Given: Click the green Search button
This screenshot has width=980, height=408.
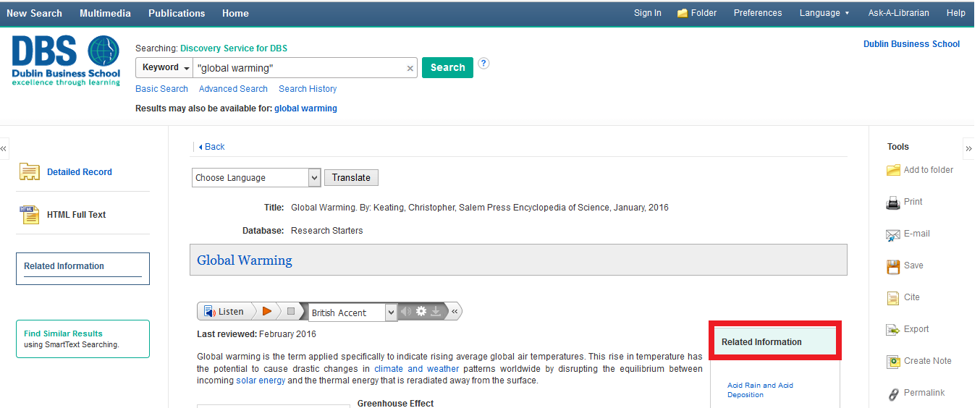Looking at the screenshot, I should (x=447, y=67).
